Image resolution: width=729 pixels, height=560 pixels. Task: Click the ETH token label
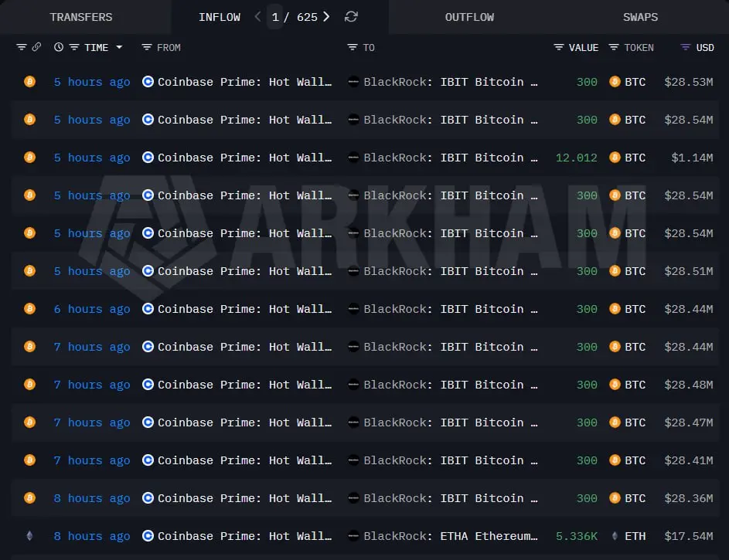pos(635,536)
